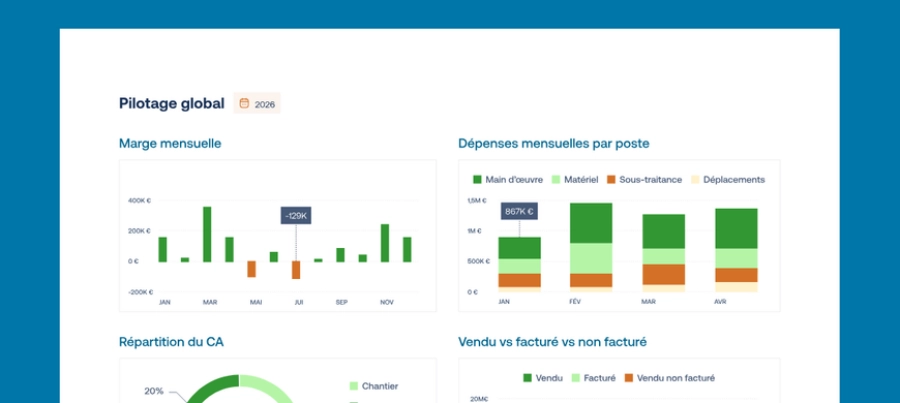Open the Marge mensuelle chart title

(x=170, y=144)
